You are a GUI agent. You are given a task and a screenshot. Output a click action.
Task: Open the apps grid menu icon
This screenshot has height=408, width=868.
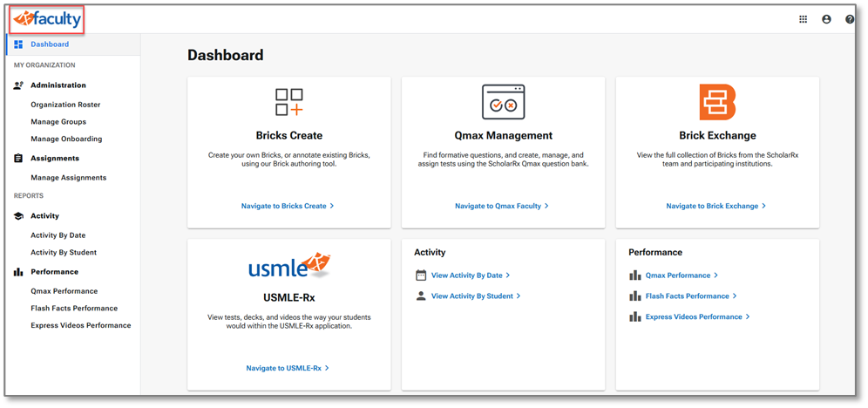point(803,19)
